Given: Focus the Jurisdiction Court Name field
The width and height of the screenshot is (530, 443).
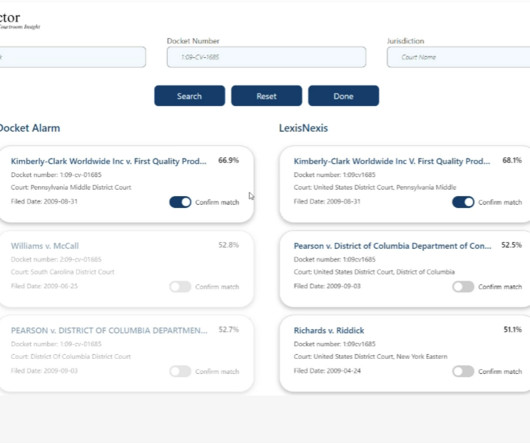Looking at the screenshot, I should pos(458,57).
